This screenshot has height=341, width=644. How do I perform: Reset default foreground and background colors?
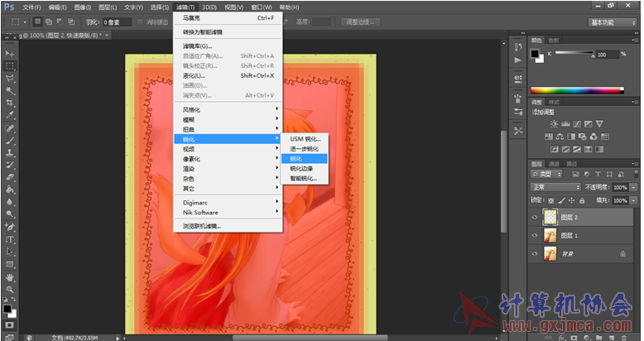5,300
